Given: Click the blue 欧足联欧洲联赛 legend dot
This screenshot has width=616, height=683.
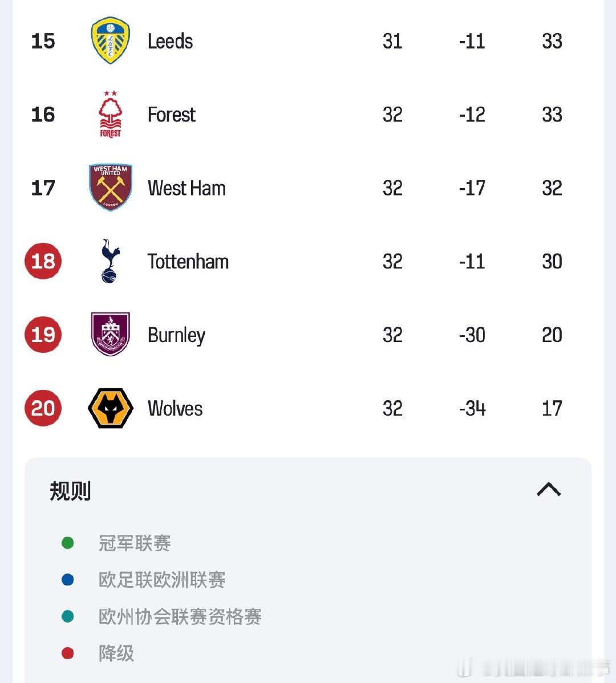Looking at the screenshot, I should point(68,579).
